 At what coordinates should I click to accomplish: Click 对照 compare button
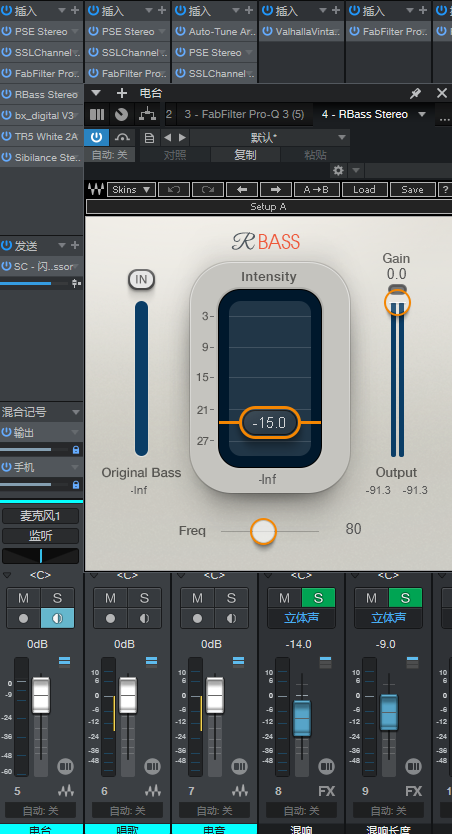(x=175, y=155)
